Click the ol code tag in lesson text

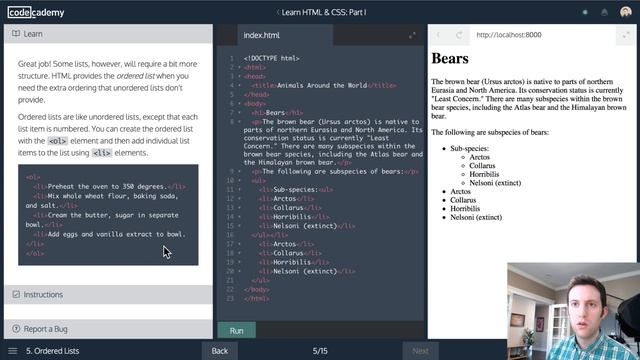pos(57,141)
